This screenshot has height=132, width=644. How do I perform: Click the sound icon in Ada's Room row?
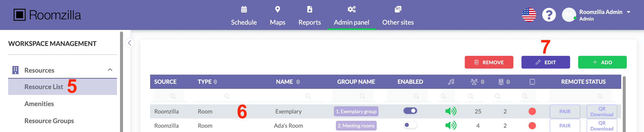(451, 125)
